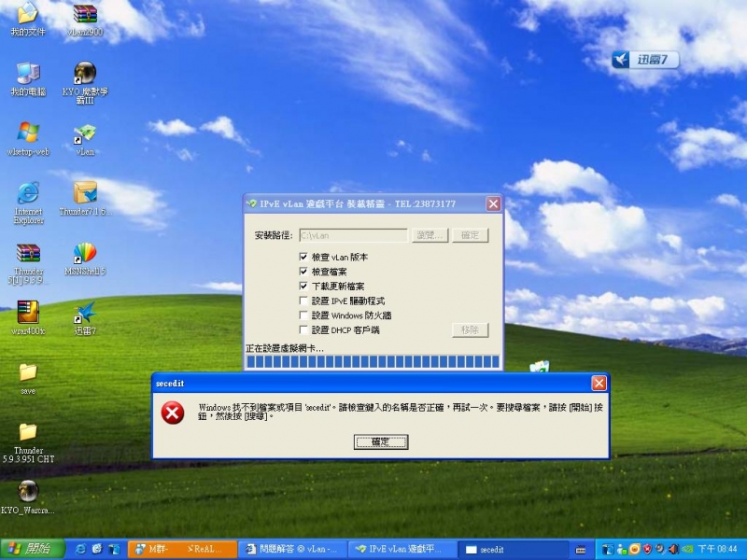Enable the 設置 Windows 防火牆 checkbox
747x560 pixels.
tap(303, 315)
